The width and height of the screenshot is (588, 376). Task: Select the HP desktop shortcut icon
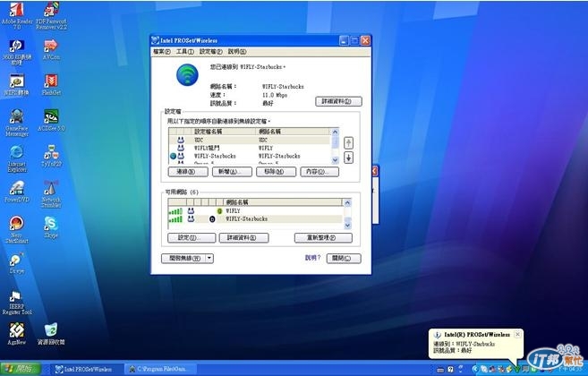click(16, 51)
